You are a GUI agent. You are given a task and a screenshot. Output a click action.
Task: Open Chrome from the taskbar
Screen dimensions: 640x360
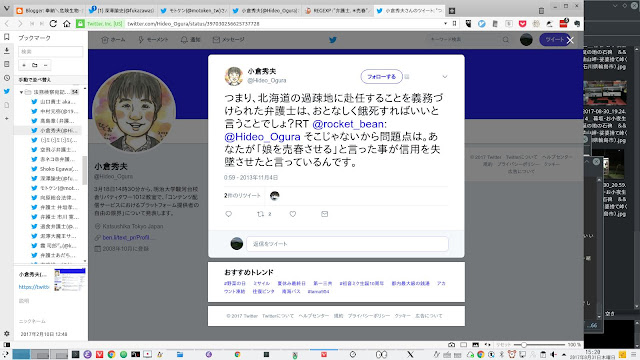[111, 354]
